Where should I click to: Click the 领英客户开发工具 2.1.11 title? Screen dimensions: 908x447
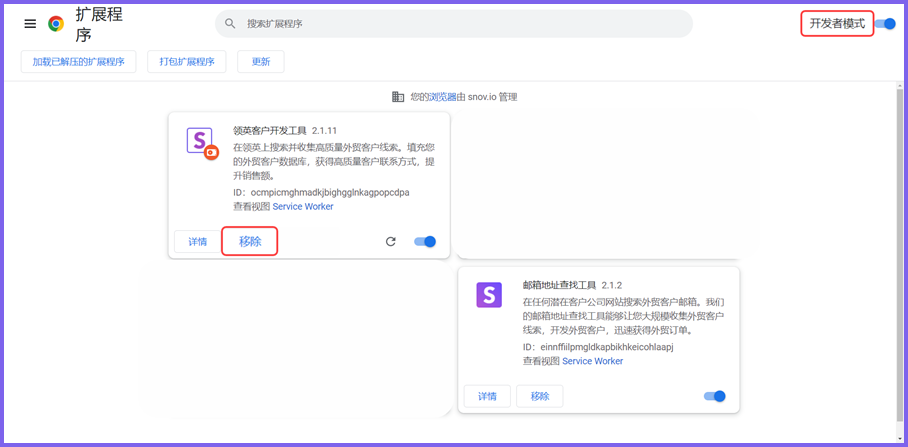tap(285, 131)
